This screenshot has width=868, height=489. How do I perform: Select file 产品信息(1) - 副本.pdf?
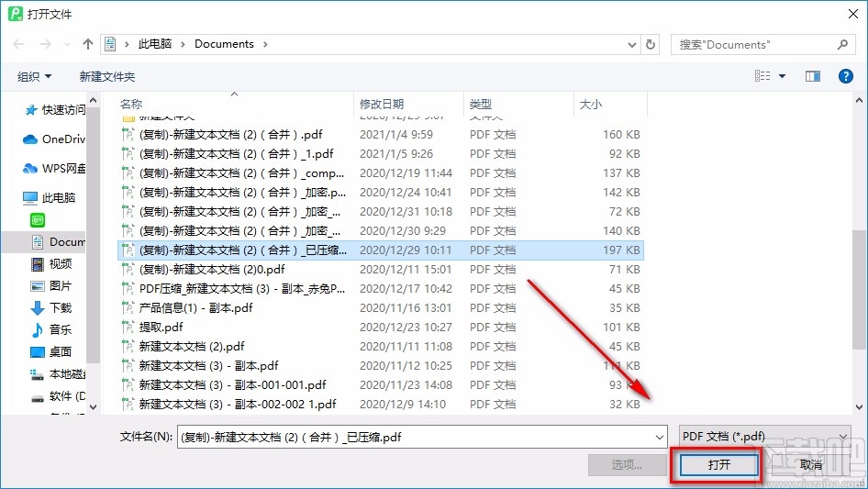click(381, 308)
